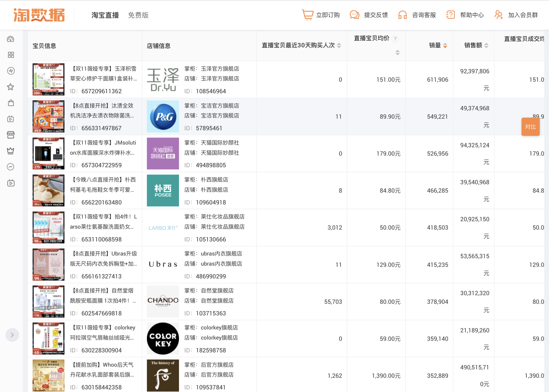Click the crown ranking sidebar icon

[x=11, y=151]
